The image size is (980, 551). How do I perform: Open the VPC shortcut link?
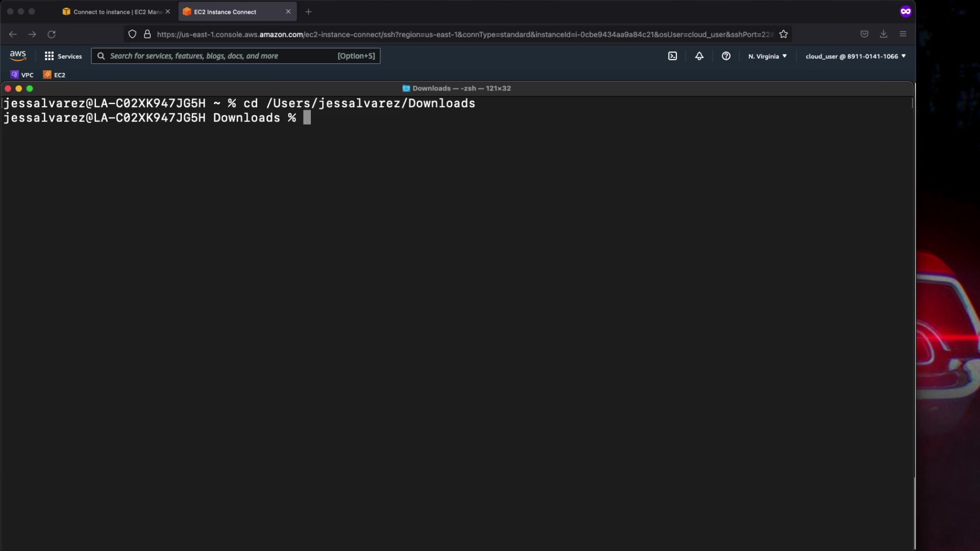point(22,74)
